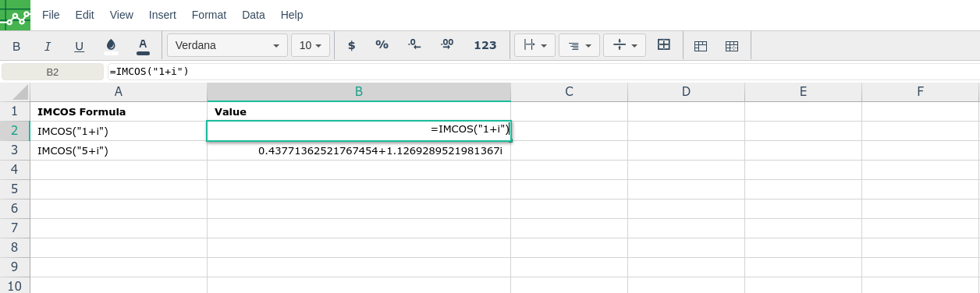Toggle bold formatting
Screen dimensions: 980x293
(16, 46)
